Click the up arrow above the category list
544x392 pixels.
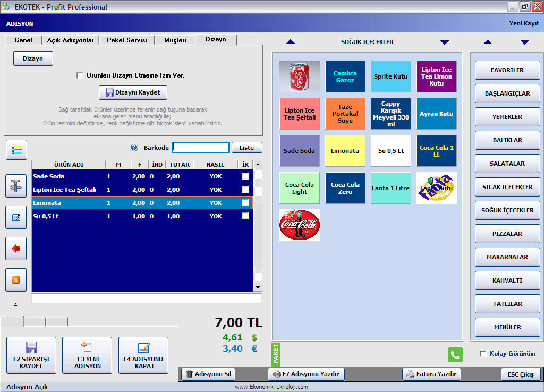488,42
